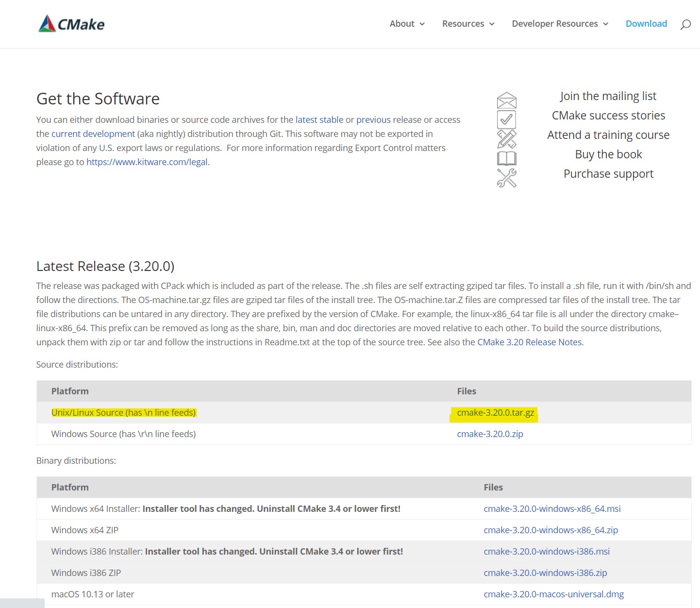700x608 pixels.
Task: Click the CMake logo in header
Action: point(71,24)
